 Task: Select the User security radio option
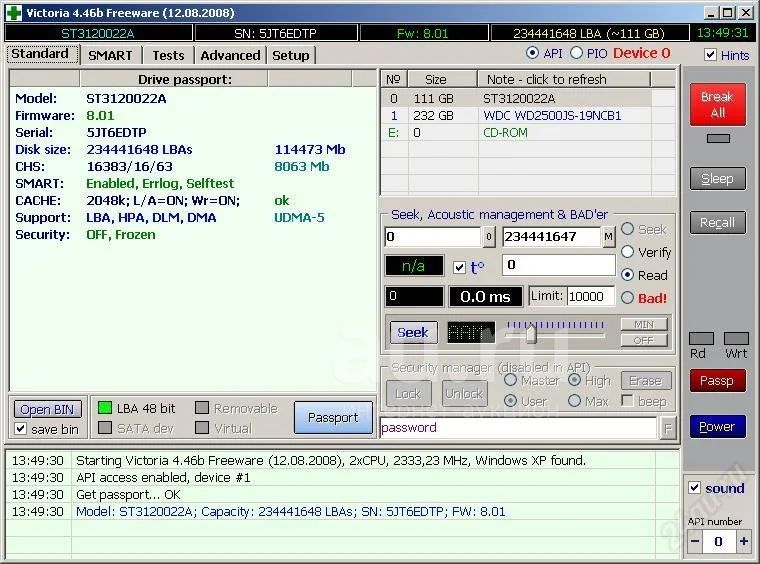pyautogui.click(x=510, y=401)
